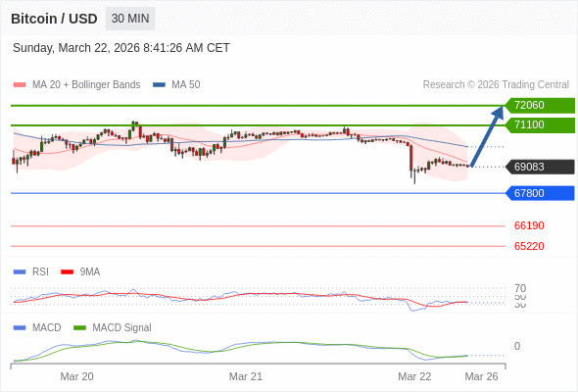Click the blue MACD legend swatch
Screen dimensions: 578x392
pos(20,328)
